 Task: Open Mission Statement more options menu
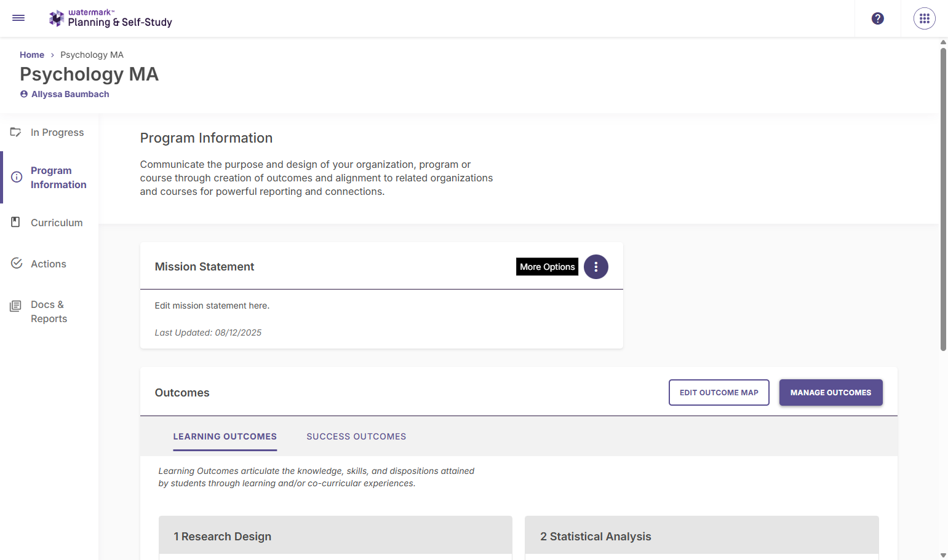pyautogui.click(x=596, y=267)
